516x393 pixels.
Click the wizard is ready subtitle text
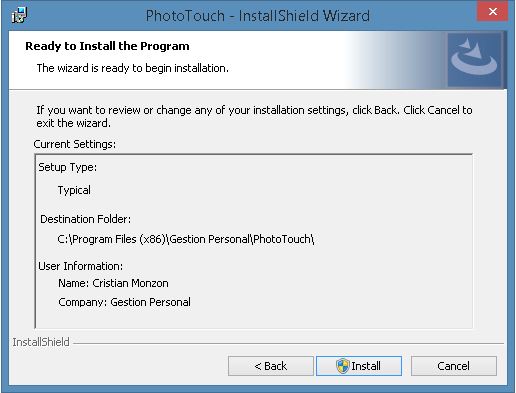coord(133,68)
